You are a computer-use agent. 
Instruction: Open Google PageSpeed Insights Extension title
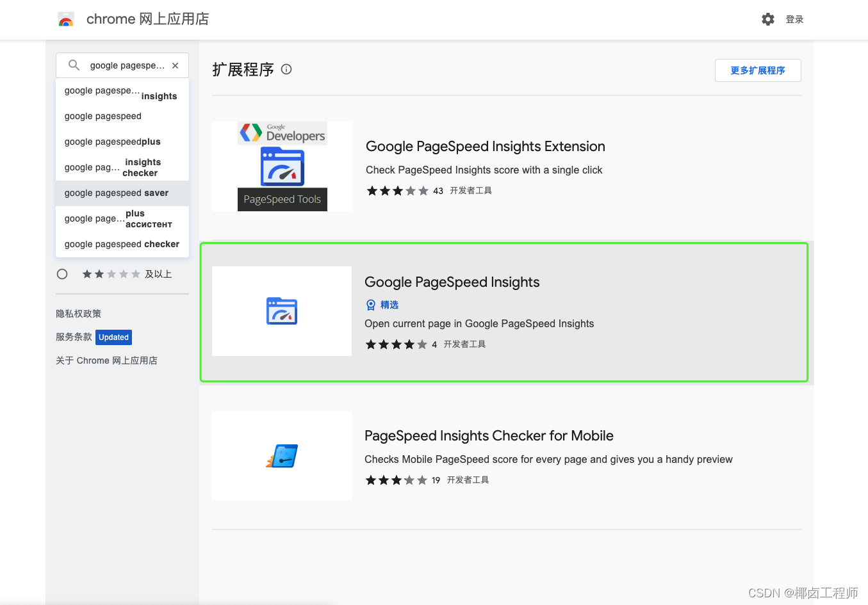point(486,146)
